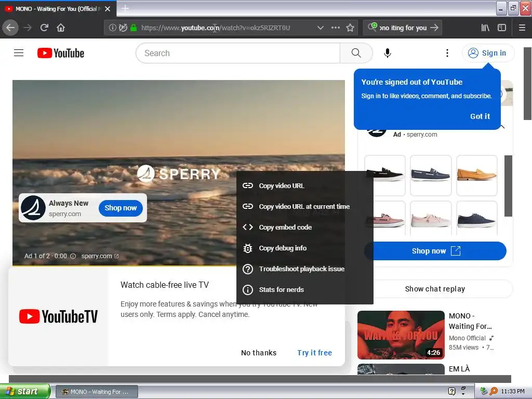Submit search with the go arrow

(434, 28)
